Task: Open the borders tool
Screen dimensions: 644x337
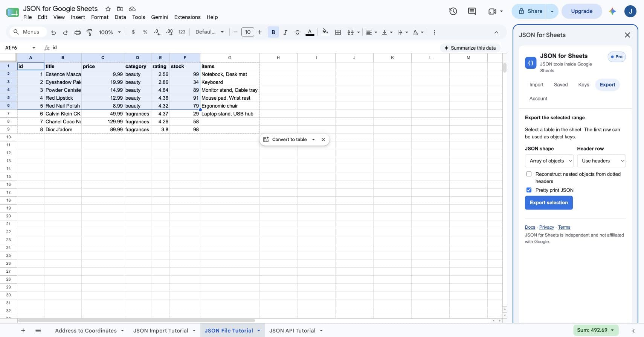Action: coord(338,32)
